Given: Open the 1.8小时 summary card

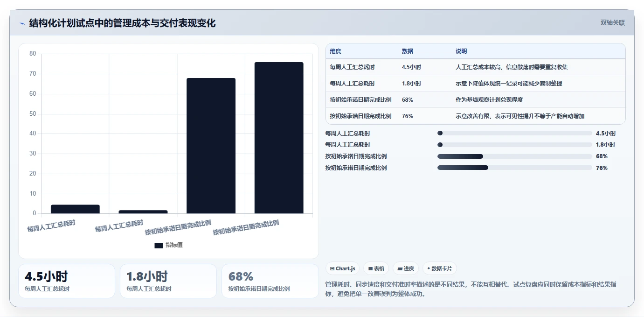Looking at the screenshot, I should (x=168, y=281).
